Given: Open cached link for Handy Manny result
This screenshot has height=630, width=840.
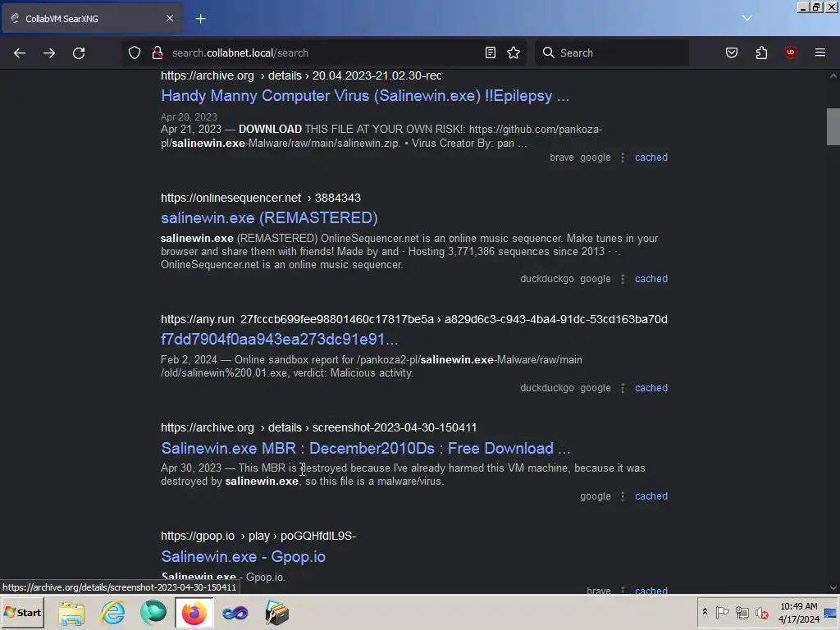Looking at the screenshot, I should (x=651, y=157).
